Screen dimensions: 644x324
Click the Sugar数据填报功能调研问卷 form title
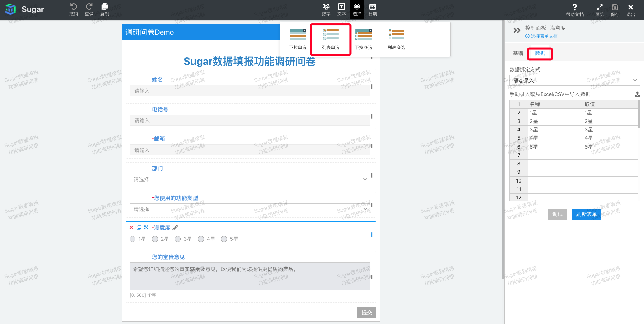[x=250, y=61]
